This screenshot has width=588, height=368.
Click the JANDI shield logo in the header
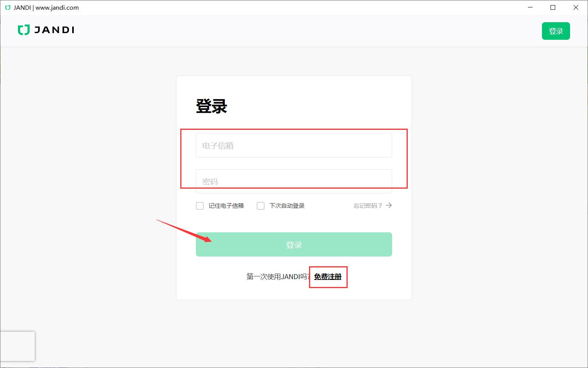[x=23, y=30]
